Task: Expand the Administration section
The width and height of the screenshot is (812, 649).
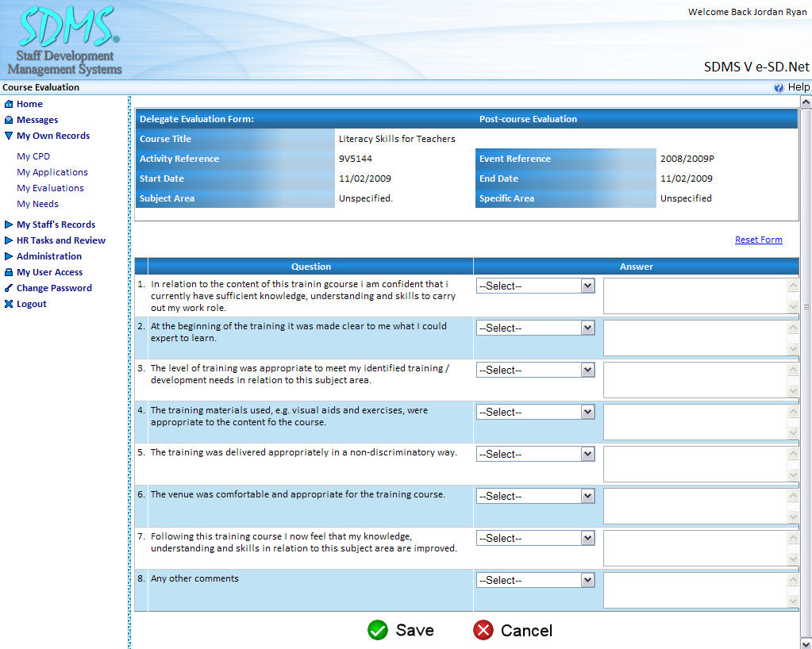Action: [x=8, y=257]
